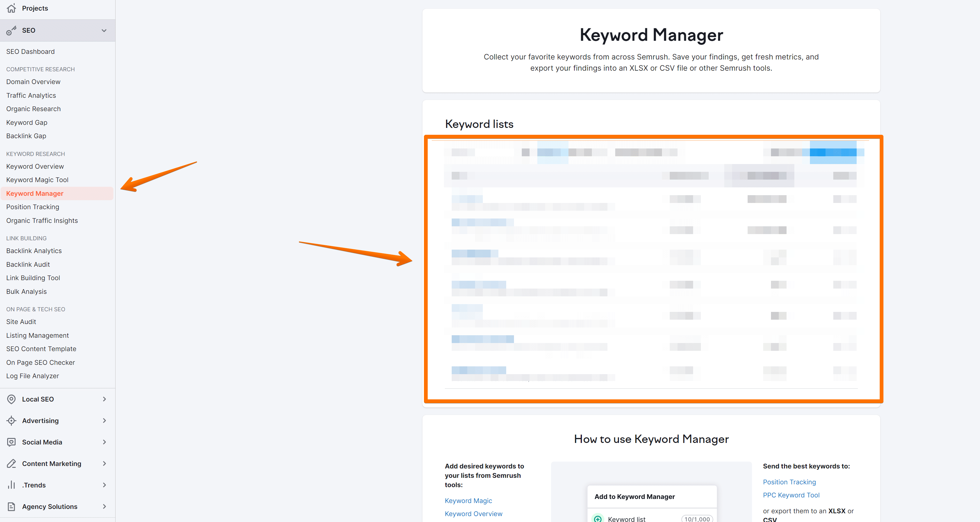Expand the Advertising chevron

[104, 421]
